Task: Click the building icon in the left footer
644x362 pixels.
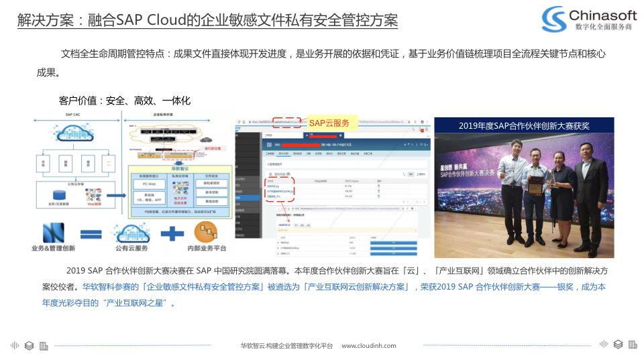Action: pos(44,346)
